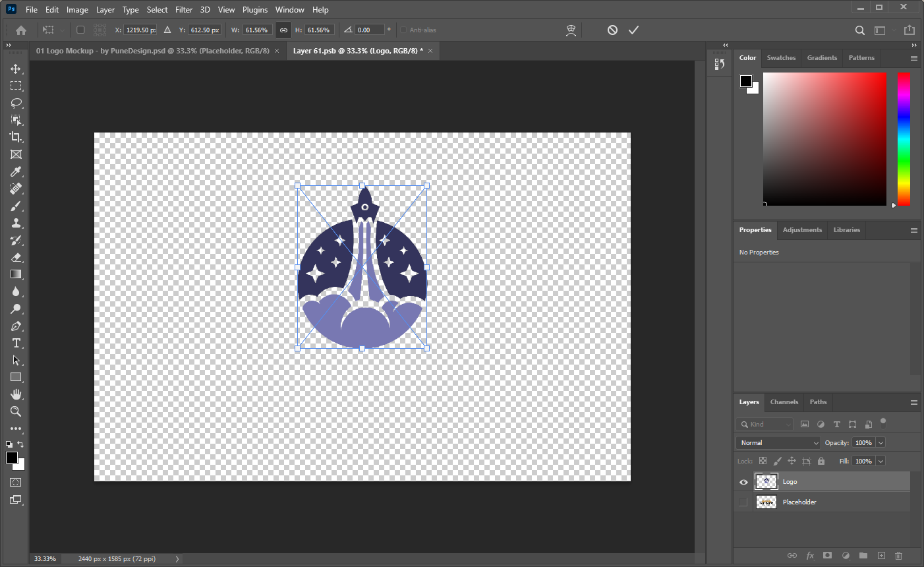Delete layer with trash icon

coord(898,555)
